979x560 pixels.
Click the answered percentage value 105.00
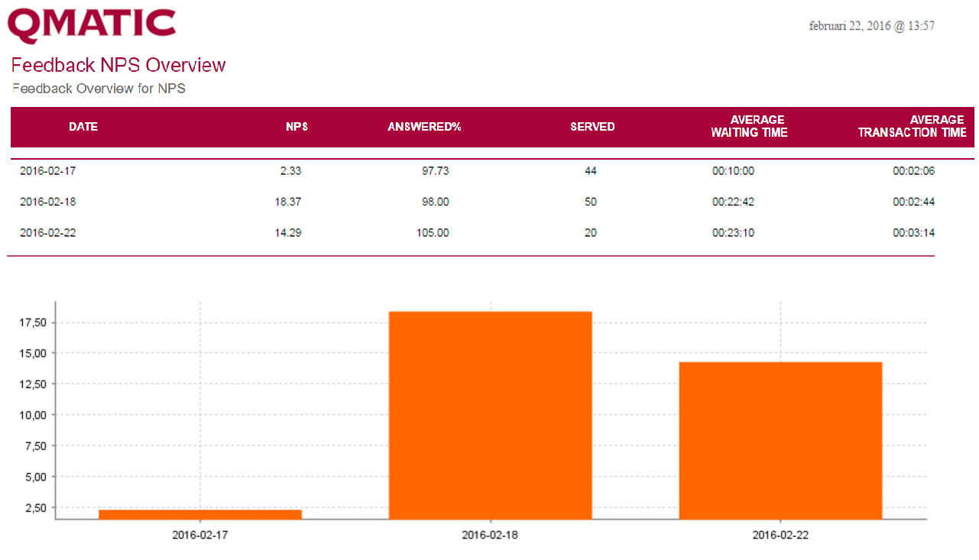433,232
